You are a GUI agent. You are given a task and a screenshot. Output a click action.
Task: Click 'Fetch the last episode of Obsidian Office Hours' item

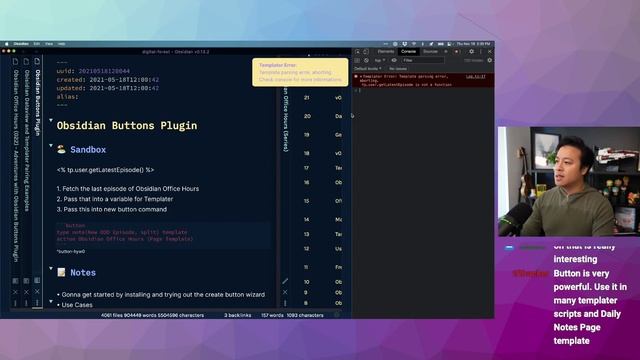[x=128, y=189]
